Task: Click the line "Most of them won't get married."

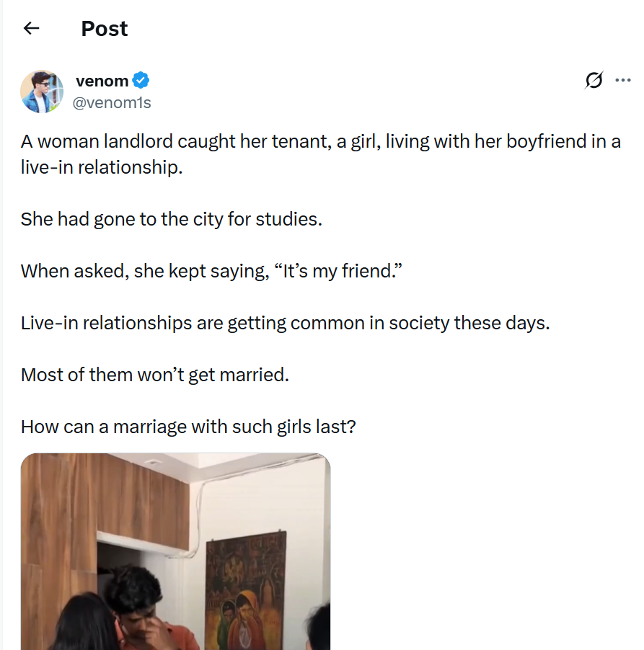Action: 154,375
